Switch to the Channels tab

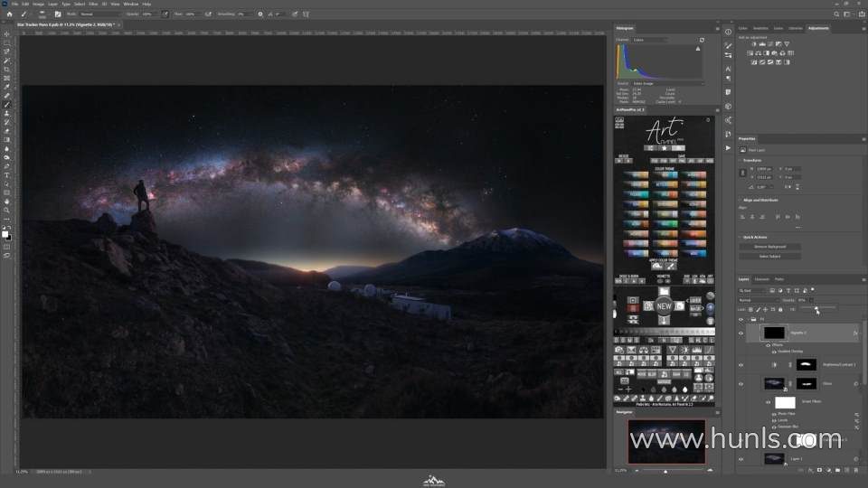762,279
